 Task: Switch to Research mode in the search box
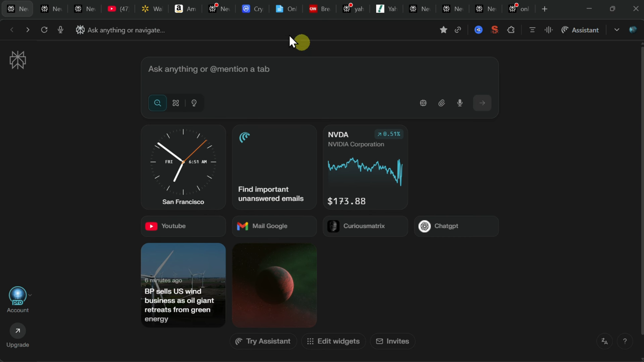pyautogui.click(x=176, y=103)
